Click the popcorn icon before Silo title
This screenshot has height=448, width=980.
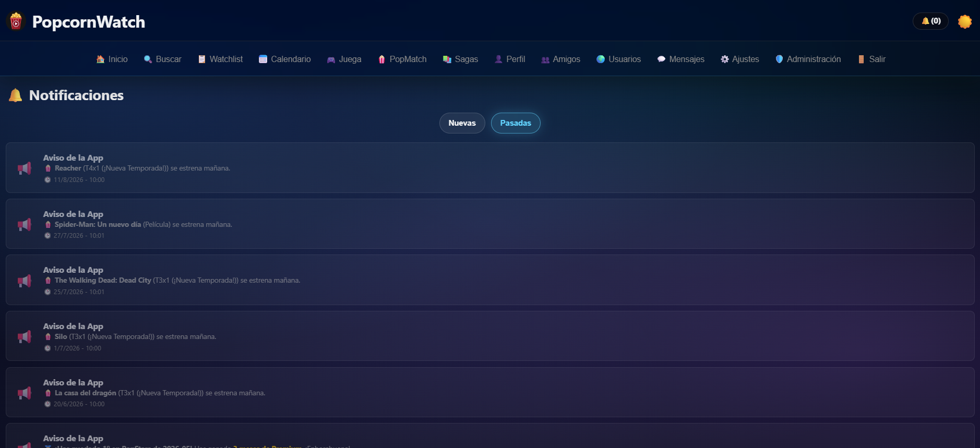pos(48,337)
